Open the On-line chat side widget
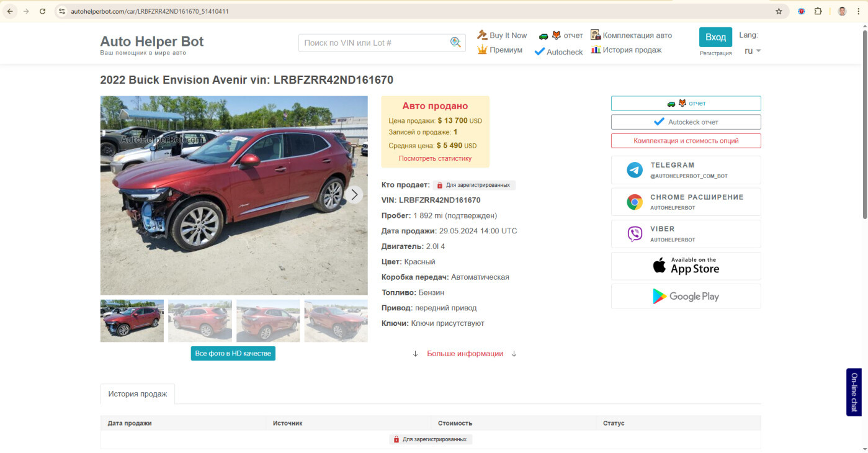 pyautogui.click(x=854, y=392)
